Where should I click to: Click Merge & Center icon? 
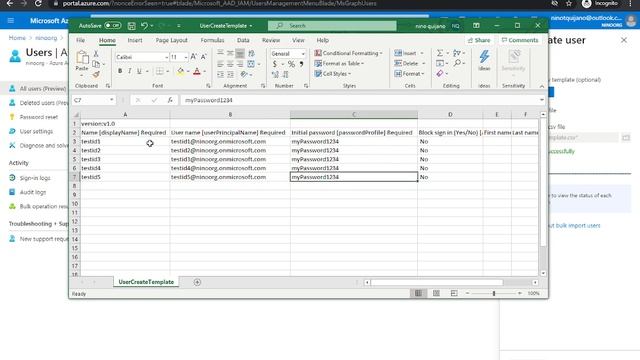click(x=251, y=64)
